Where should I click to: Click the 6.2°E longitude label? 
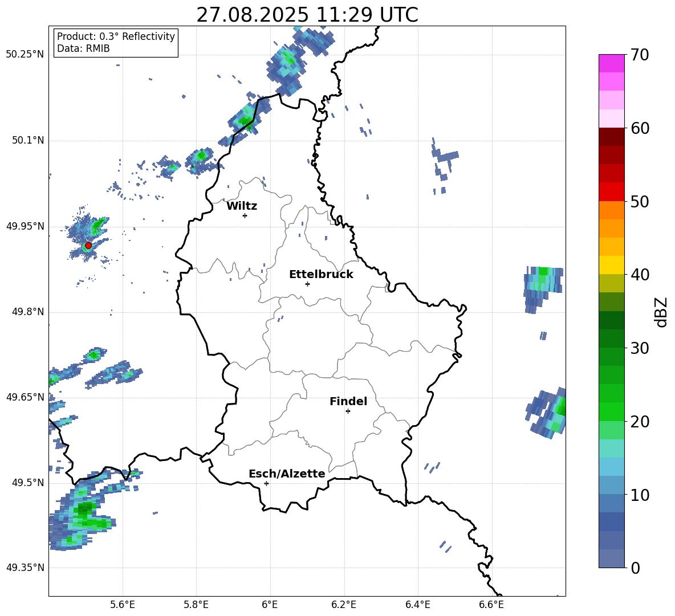[x=344, y=605]
